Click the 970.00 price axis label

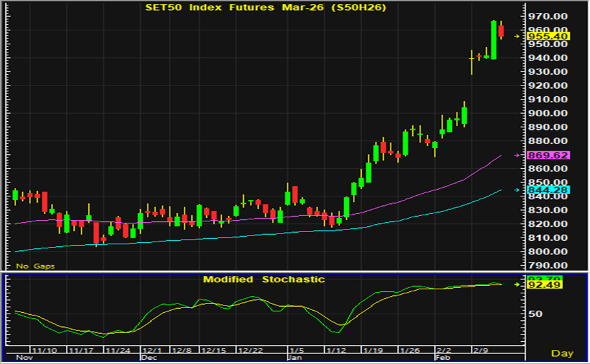tap(548, 16)
